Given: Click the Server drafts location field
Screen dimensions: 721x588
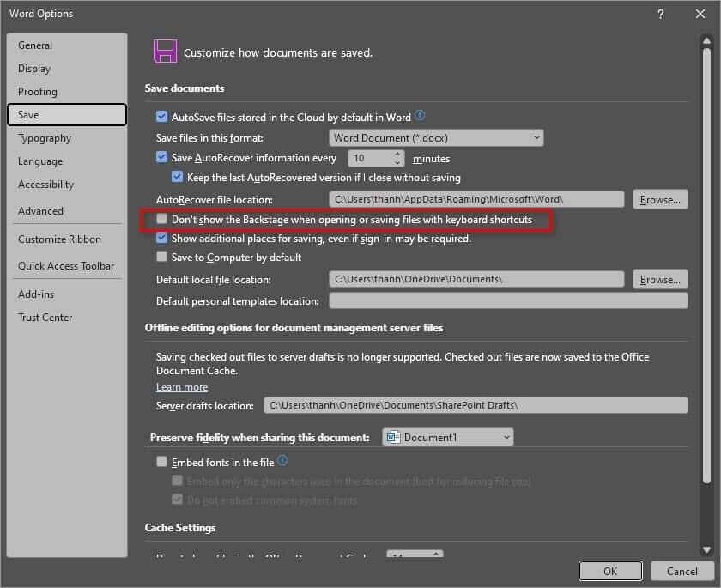Looking at the screenshot, I should click(476, 405).
